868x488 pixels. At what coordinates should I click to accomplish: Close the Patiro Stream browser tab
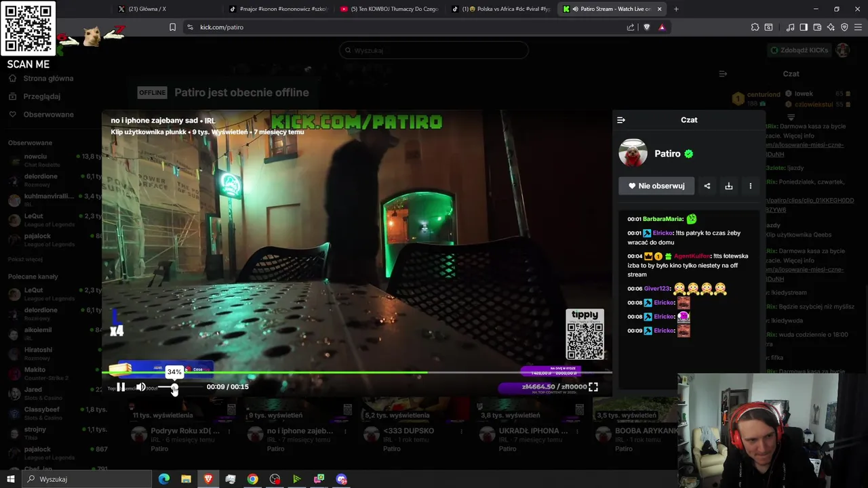(x=659, y=9)
